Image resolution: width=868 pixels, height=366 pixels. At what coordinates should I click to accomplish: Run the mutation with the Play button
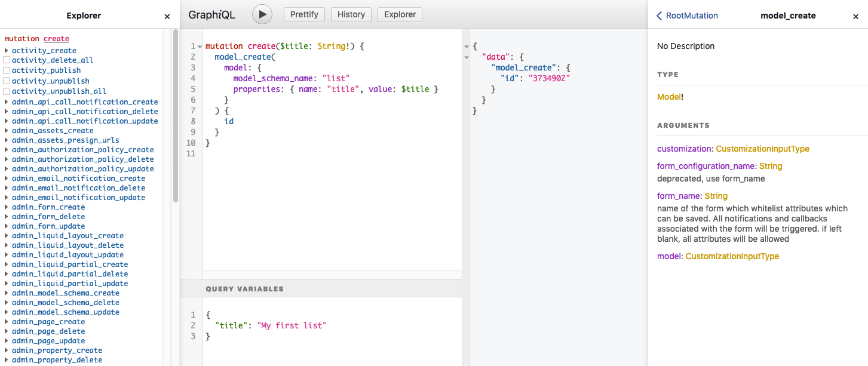coord(262,14)
